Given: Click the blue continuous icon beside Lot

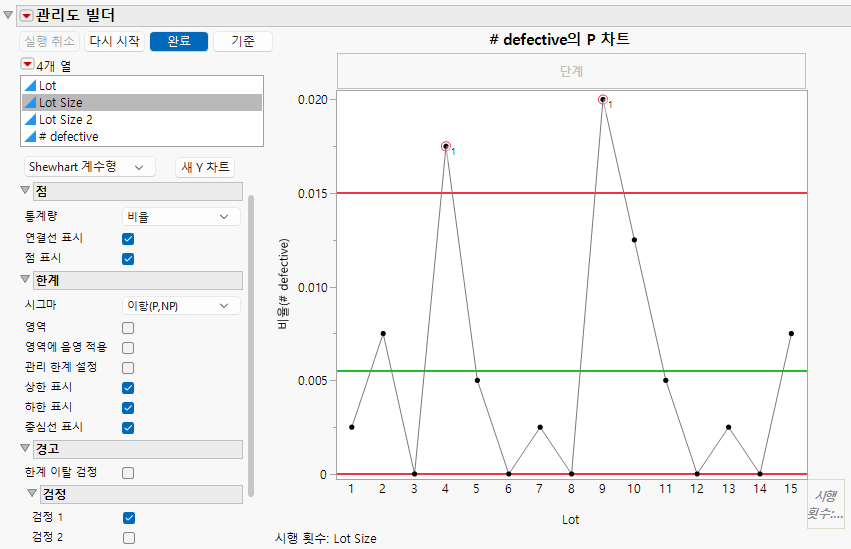Looking at the screenshot, I should coord(30,86).
